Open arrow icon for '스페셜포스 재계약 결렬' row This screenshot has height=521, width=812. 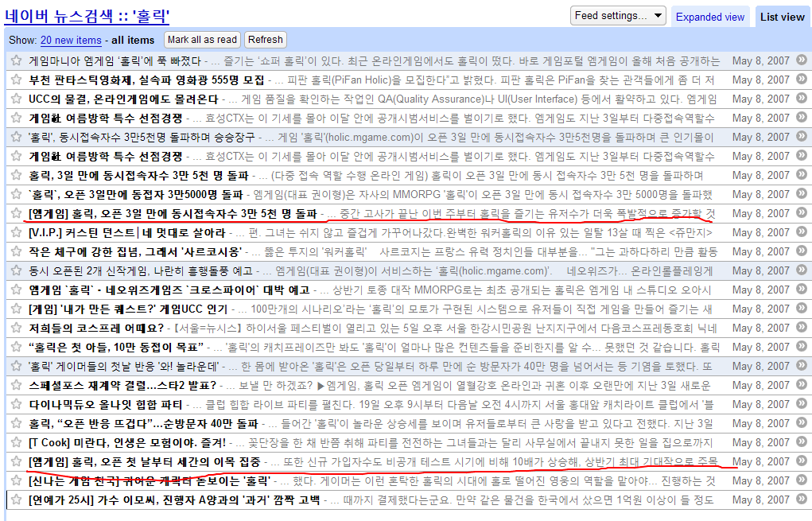point(802,385)
